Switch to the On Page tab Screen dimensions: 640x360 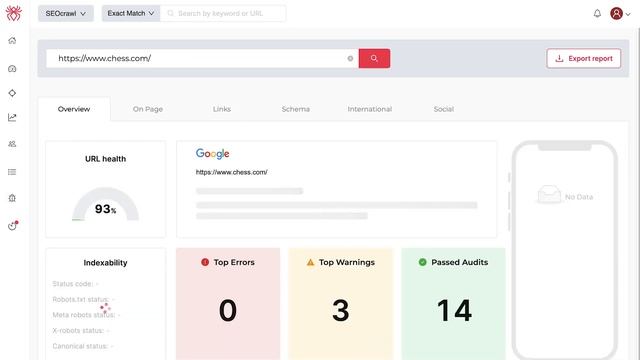[148, 109]
